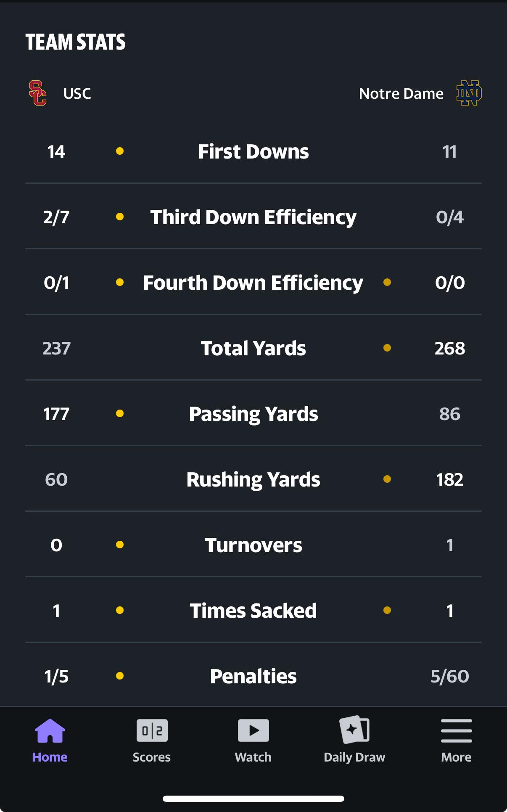Tap the Passing Yards label
The image size is (507, 812).
click(253, 414)
